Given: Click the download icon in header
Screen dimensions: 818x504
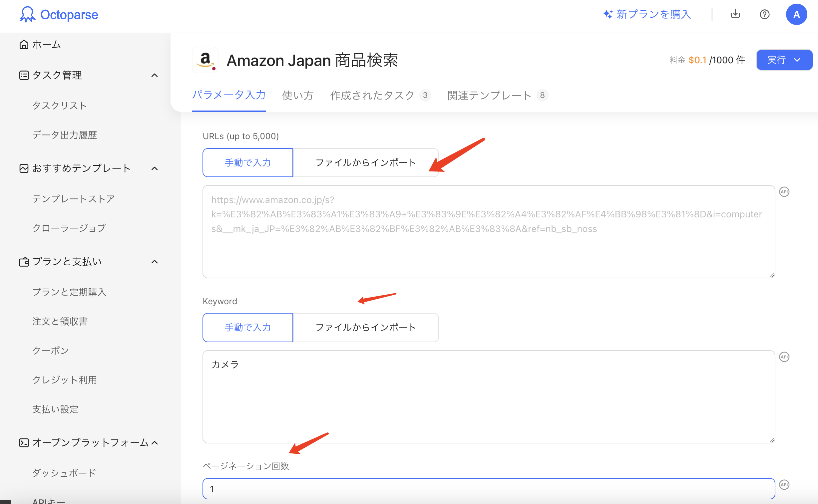Looking at the screenshot, I should (735, 14).
